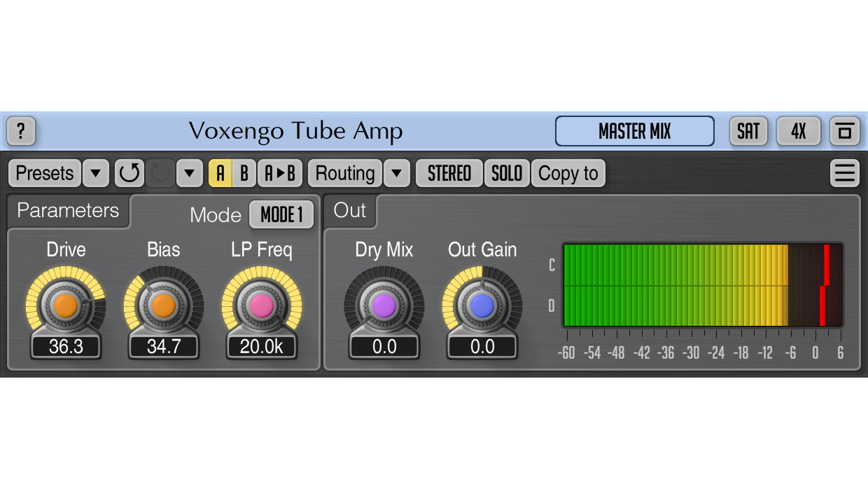868x489 pixels.
Task: Click the LP Freq value field showing 20.0k
Action: pos(262,346)
